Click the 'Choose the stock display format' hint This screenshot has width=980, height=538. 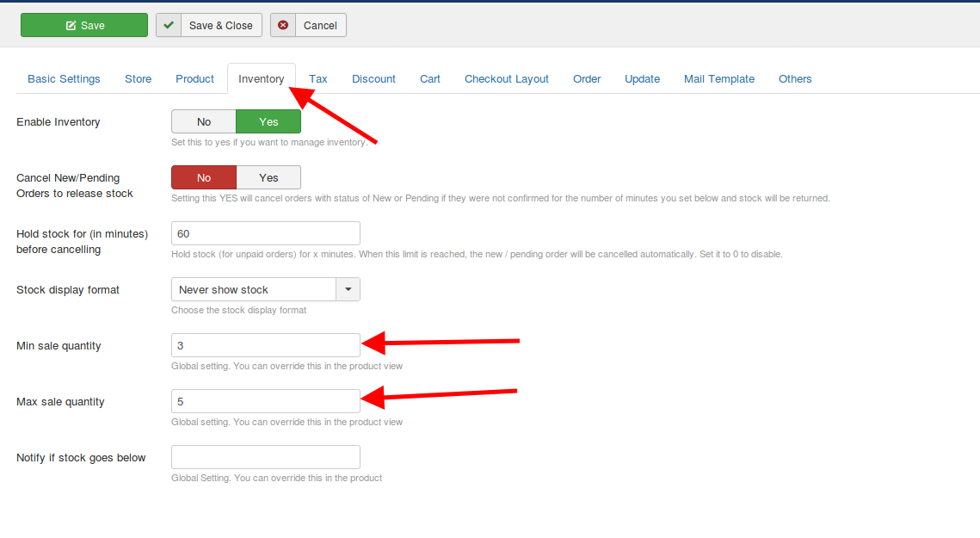tap(238, 310)
